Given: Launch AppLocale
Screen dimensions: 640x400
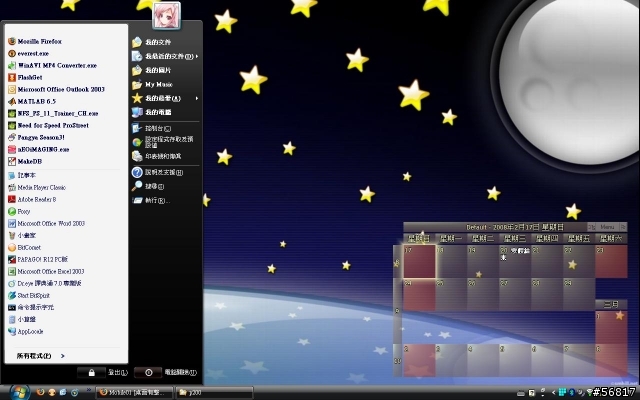Looking at the screenshot, I should (26, 331).
